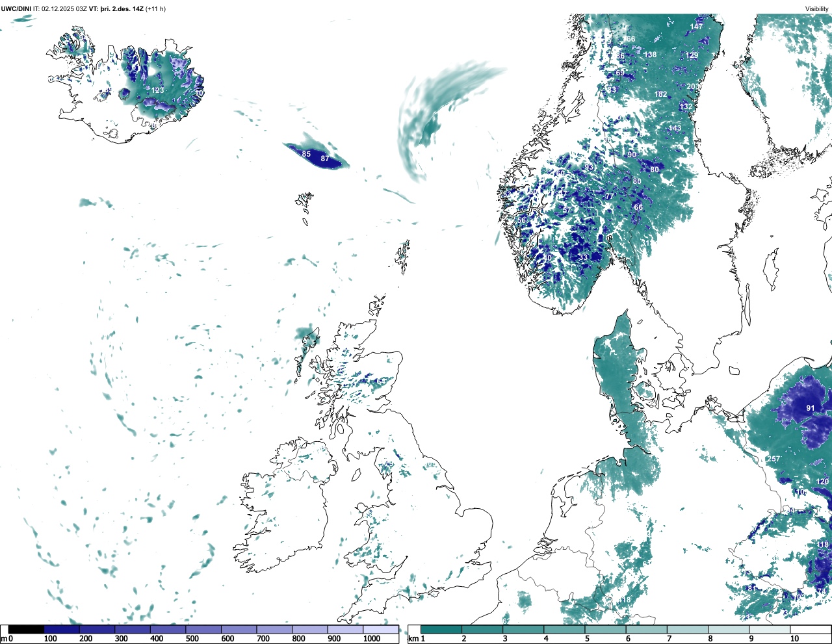This screenshot has height=644, width=832.
Task: Click the '143' visibility value on the map
Action: (675, 128)
